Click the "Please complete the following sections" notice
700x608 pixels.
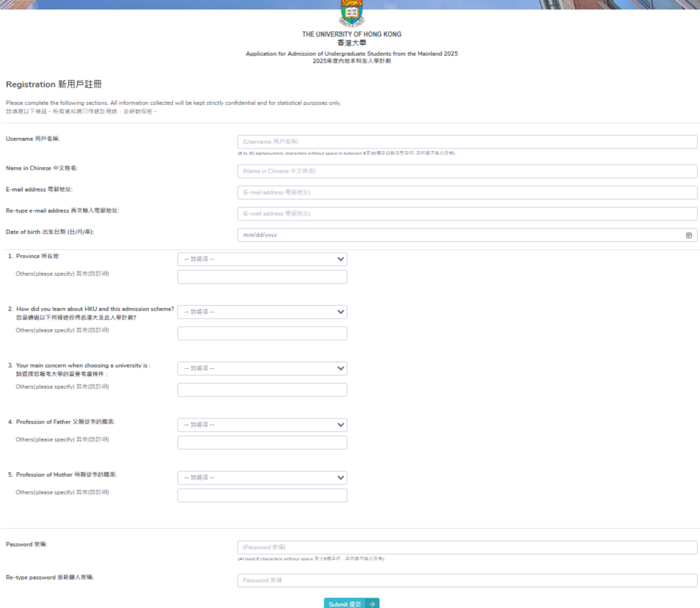tap(173, 103)
